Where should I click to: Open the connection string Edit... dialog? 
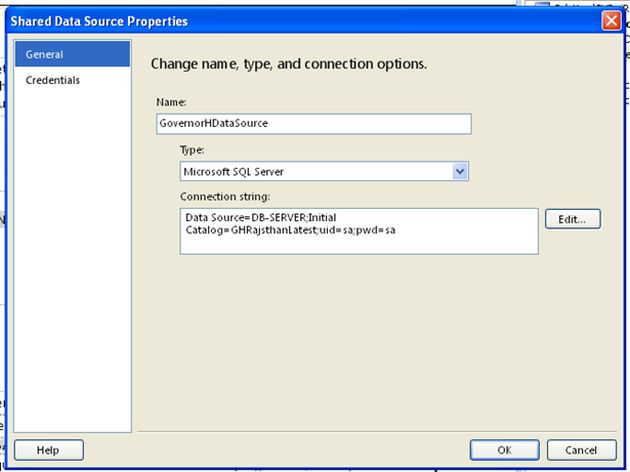573,218
